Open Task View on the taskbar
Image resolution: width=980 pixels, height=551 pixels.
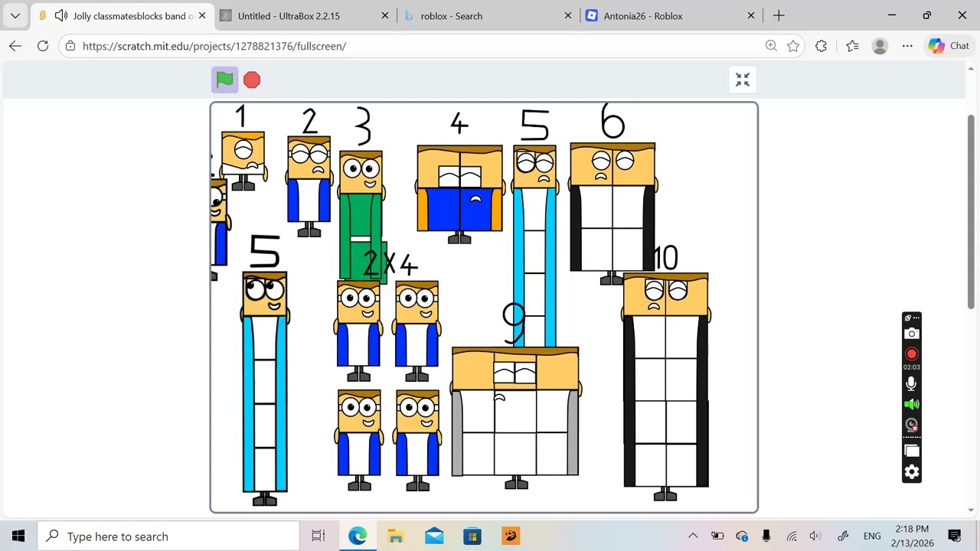tap(318, 536)
